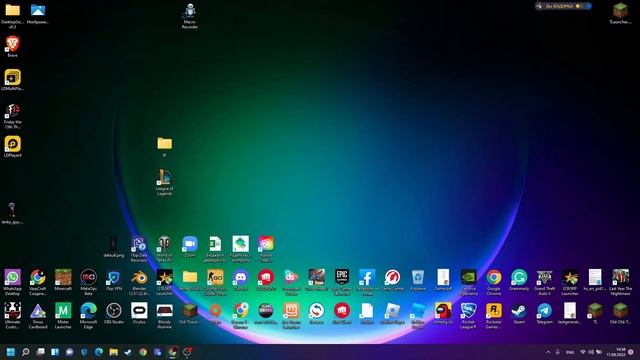Open the Oculus desktop shortcut
The image size is (640, 360).
tap(139, 312)
